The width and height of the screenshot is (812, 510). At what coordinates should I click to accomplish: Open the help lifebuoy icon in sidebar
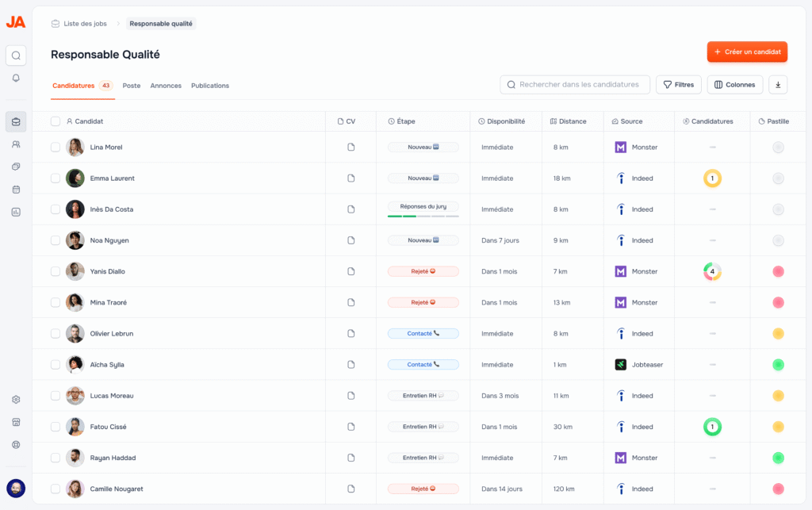[16, 445]
